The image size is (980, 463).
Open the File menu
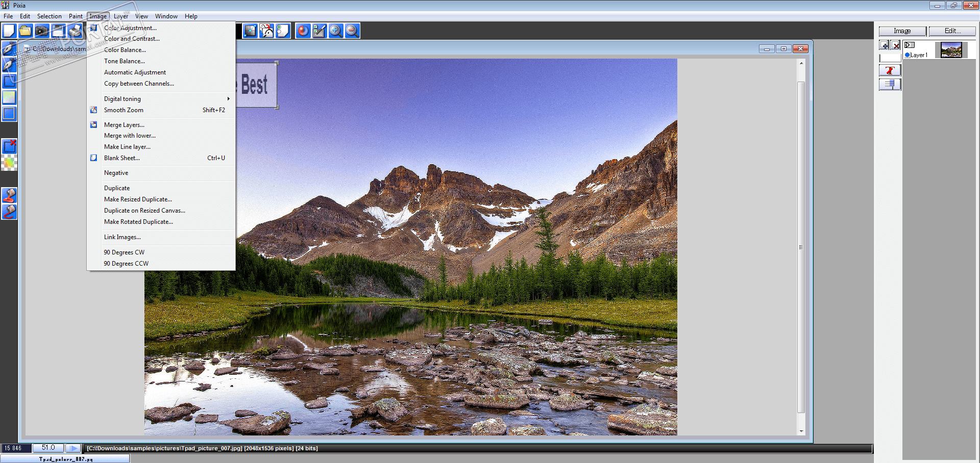tap(8, 16)
